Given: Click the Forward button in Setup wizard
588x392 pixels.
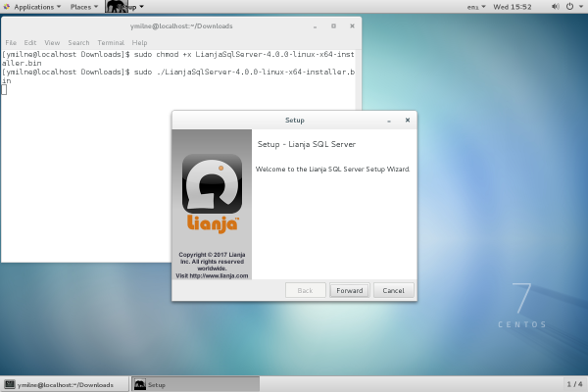Looking at the screenshot, I should tap(349, 290).
